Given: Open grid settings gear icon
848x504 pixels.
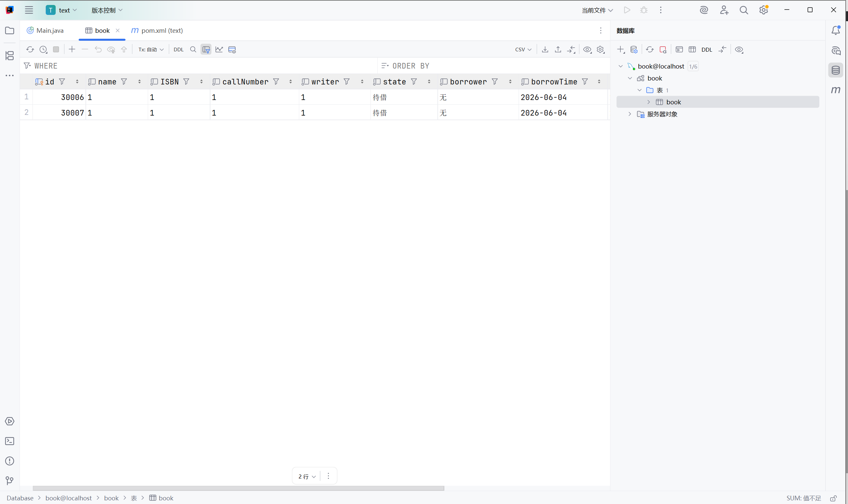Looking at the screenshot, I should pyautogui.click(x=600, y=50).
